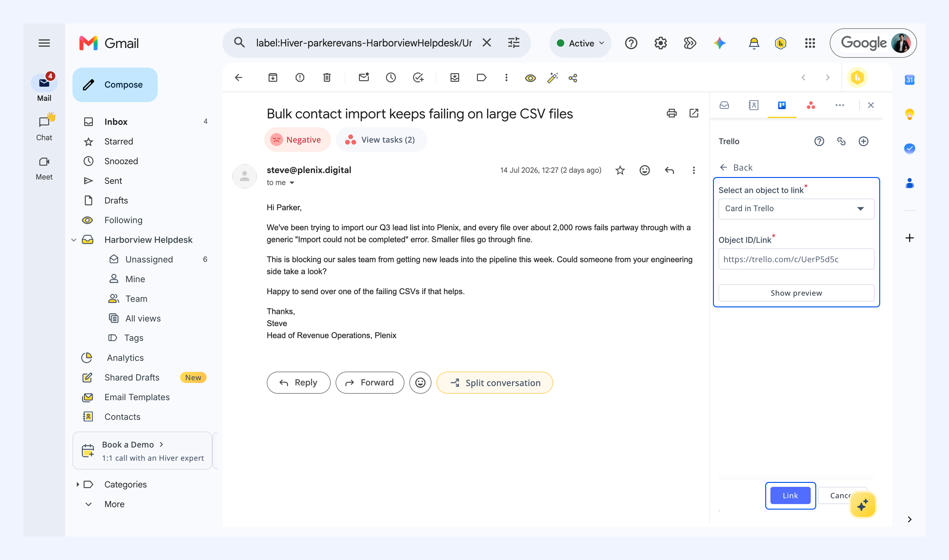Archive this conversation
Screen dimensions: 949x560
click(x=273, y=78)
